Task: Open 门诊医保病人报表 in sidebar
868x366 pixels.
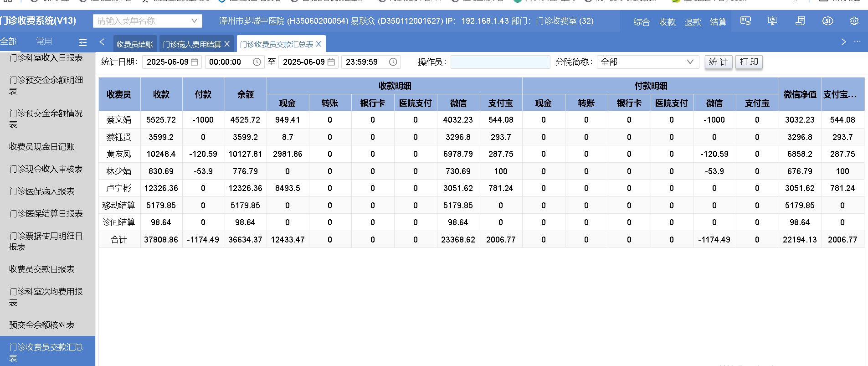Action: (42, 191)
